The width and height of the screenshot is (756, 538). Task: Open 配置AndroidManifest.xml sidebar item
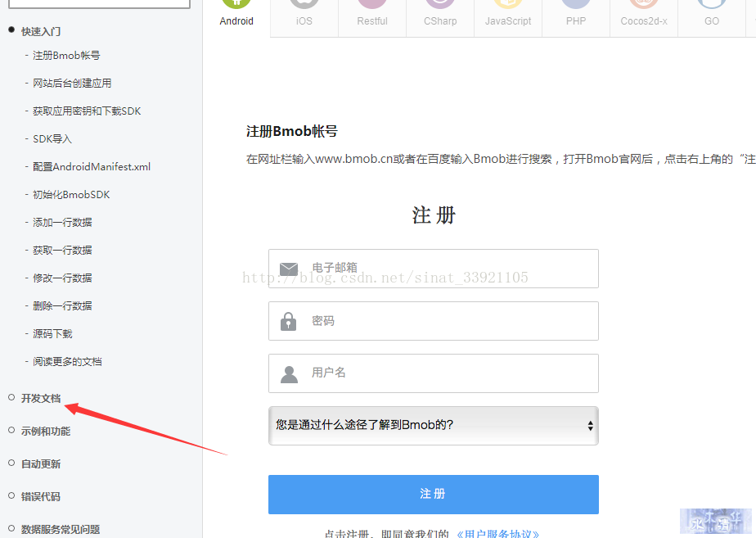click(x=92, y=167)
